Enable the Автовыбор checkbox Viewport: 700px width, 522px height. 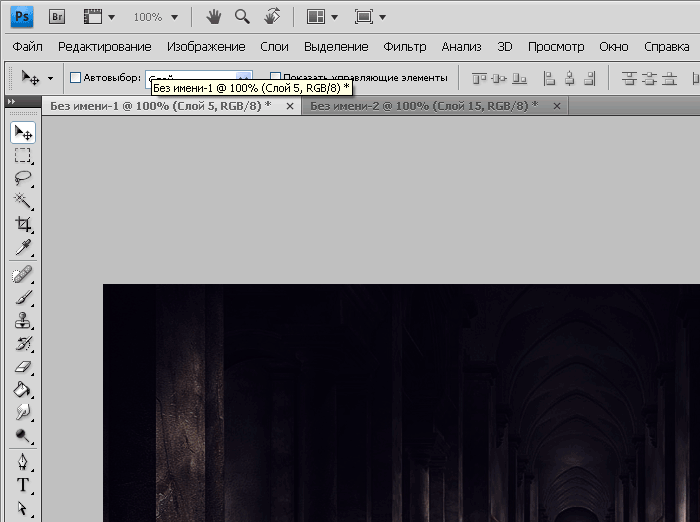pos(75,77)
